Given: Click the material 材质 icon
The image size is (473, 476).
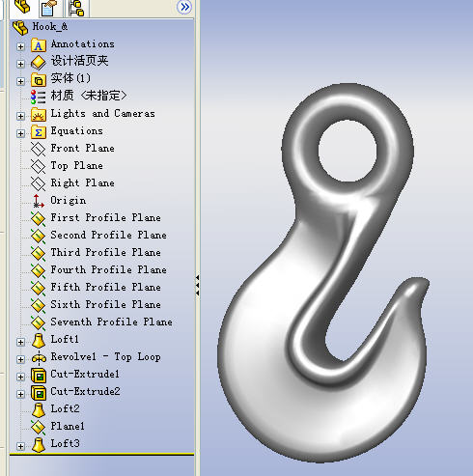Looking at the screenshot, I should [39, 97].
